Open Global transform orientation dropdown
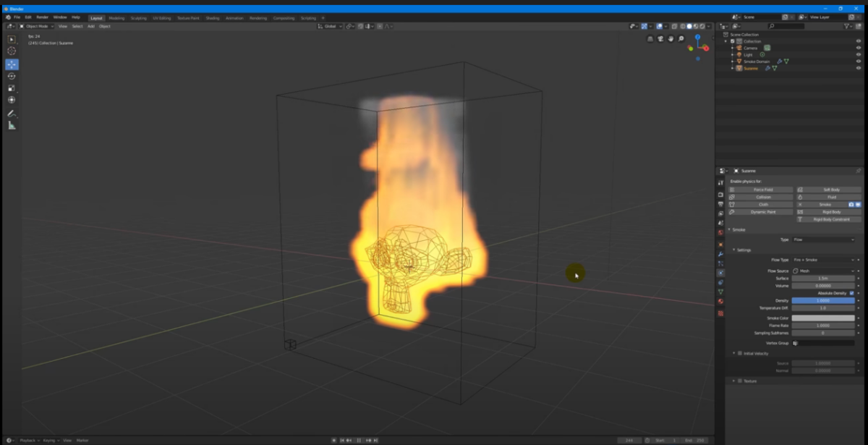Screen dimensions: 868x445 (330, 26)
